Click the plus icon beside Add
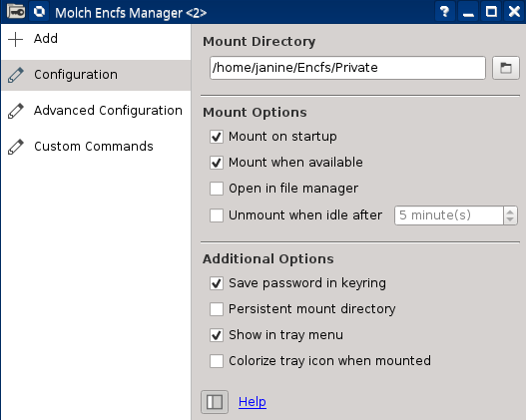 (x=15, y=39)
